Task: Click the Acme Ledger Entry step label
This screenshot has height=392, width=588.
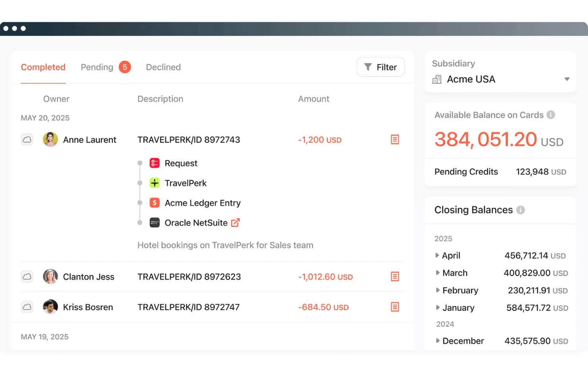Action: [x=203, y=203]
